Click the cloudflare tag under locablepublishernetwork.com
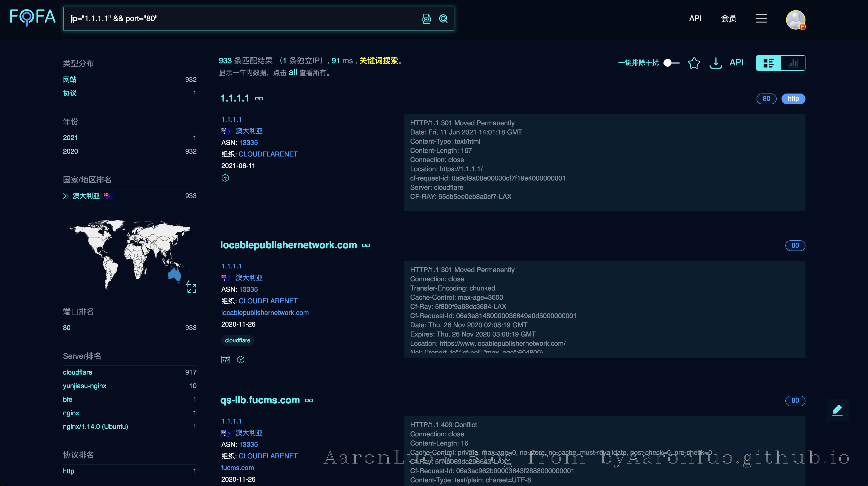This screenshot has height=486, width=868. click(237, 340)
